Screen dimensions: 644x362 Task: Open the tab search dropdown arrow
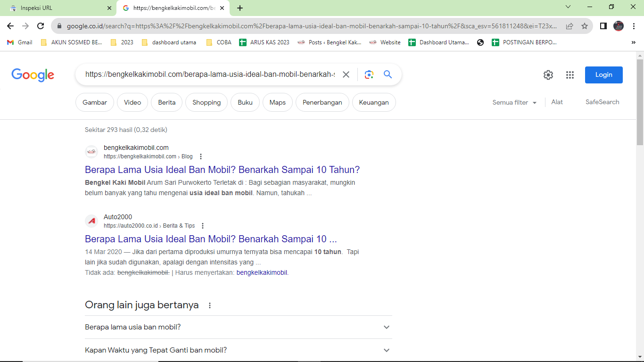click(x=568, y=7)
